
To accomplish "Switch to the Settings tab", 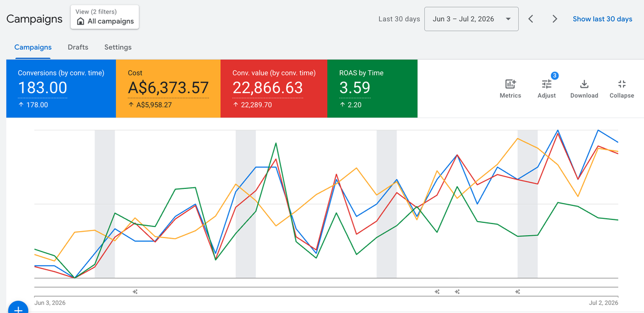I will coord(118,47).
